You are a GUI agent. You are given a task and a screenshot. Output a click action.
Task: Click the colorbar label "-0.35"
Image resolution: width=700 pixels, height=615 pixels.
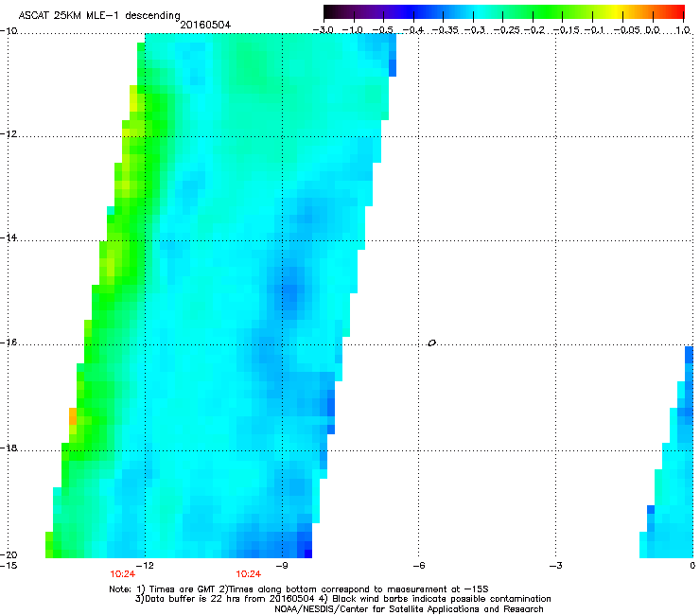(446, 30)
